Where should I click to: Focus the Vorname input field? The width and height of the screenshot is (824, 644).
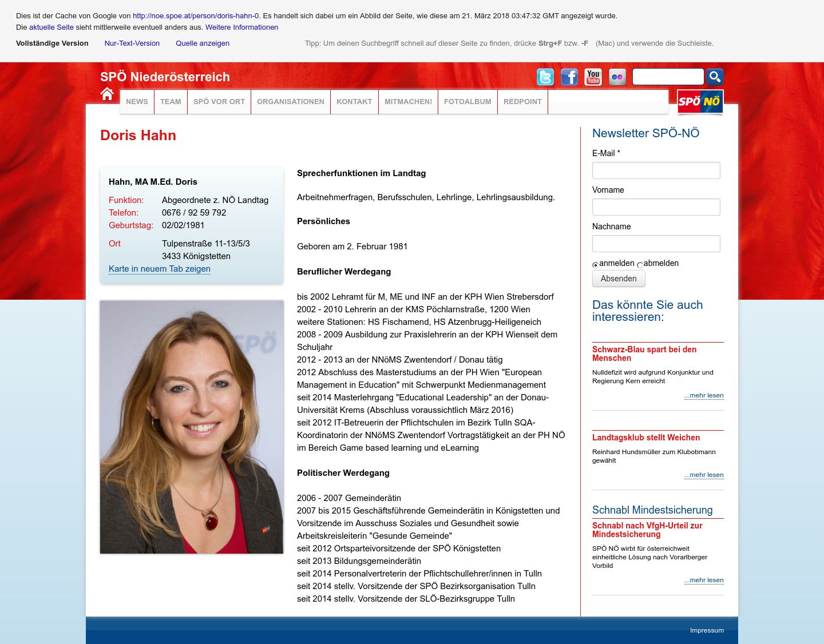coord(656,207)
